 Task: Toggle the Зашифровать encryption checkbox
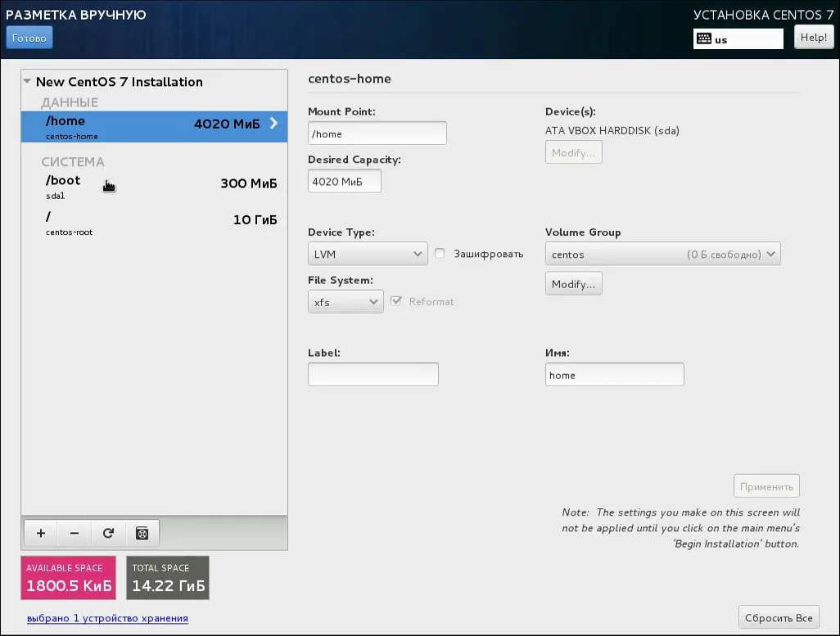440,253
